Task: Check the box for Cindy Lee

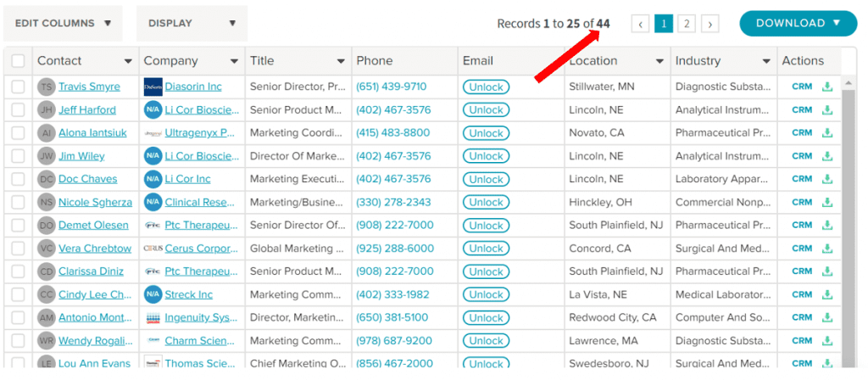Action: tap(19, 294)
